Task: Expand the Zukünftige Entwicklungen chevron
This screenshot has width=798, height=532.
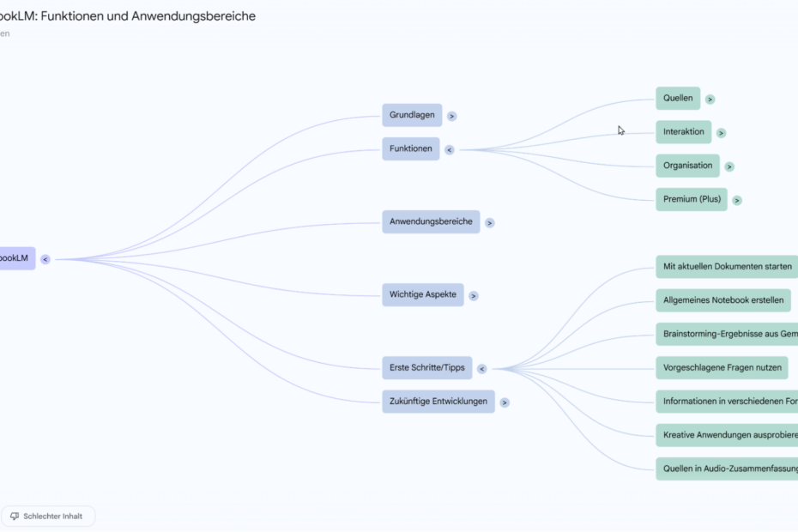Action: [505, 402]
